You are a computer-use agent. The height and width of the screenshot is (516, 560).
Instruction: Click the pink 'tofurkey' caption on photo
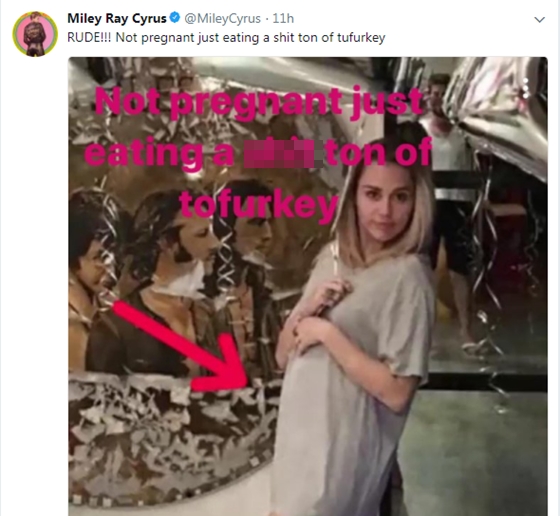pyautogui.click(x=259, y=205)
